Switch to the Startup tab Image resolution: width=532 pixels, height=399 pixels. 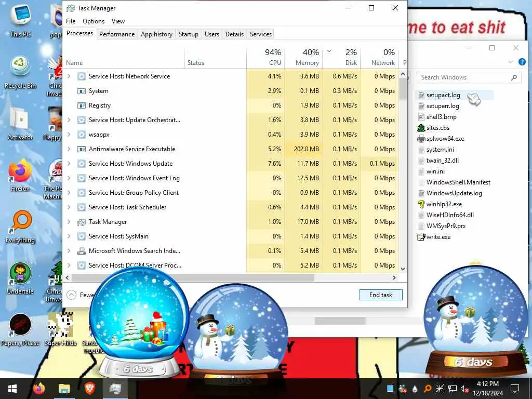click(188, 34)
